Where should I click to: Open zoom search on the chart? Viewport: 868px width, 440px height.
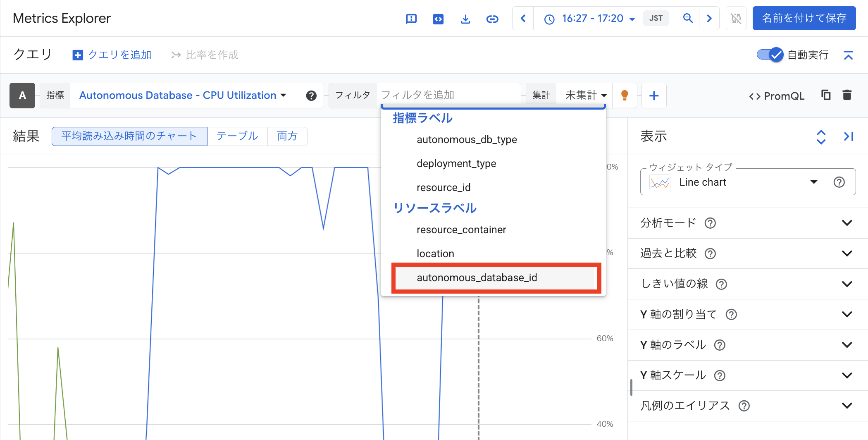tap(688, 18)
